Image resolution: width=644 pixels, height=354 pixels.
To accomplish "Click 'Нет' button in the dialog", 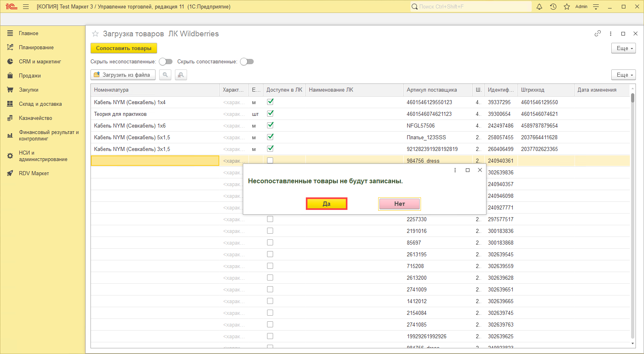I will click(399, 204).
